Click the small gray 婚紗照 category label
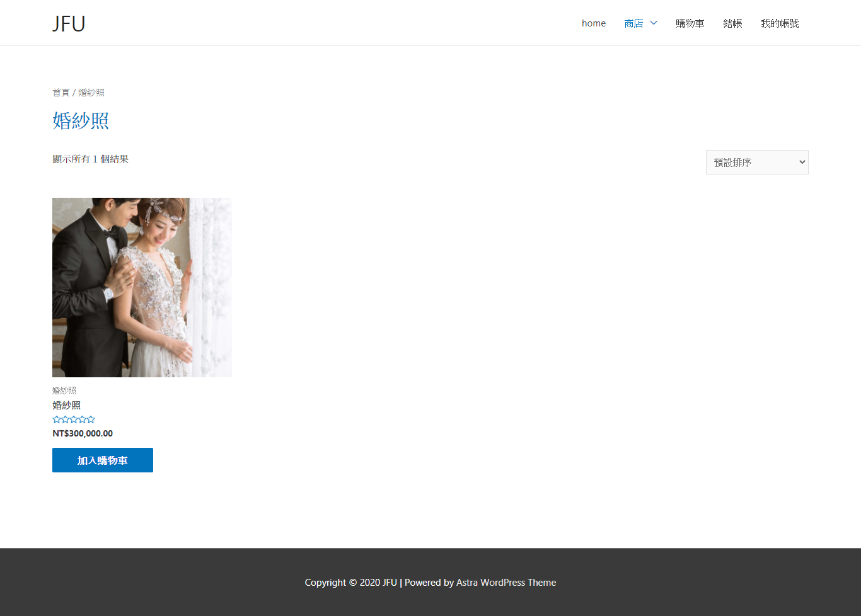The height and width of the screenshot is (616, 861). [x=64, y=391]
